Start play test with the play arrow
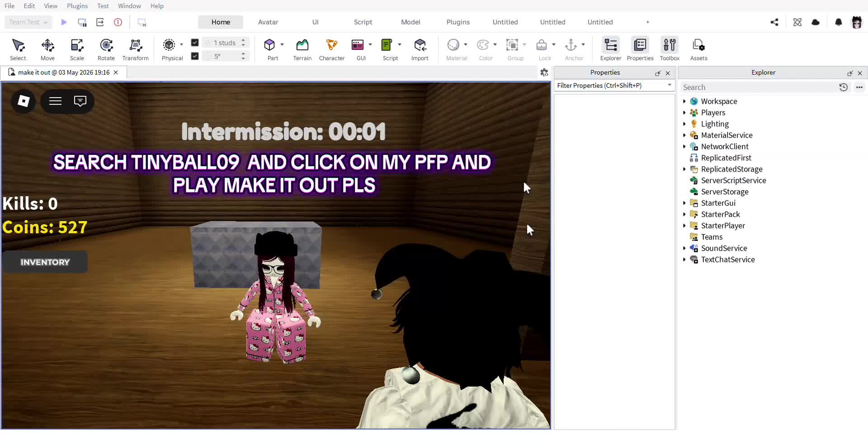Image resolution: width=868 pixels, height=448 pixels. [64, 22]
